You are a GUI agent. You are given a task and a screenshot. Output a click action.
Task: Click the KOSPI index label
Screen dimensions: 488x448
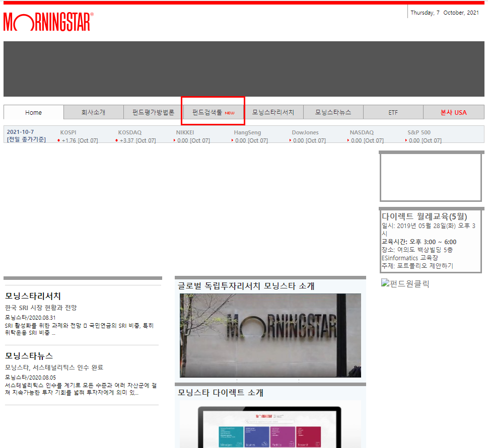(x=68, y=132)
